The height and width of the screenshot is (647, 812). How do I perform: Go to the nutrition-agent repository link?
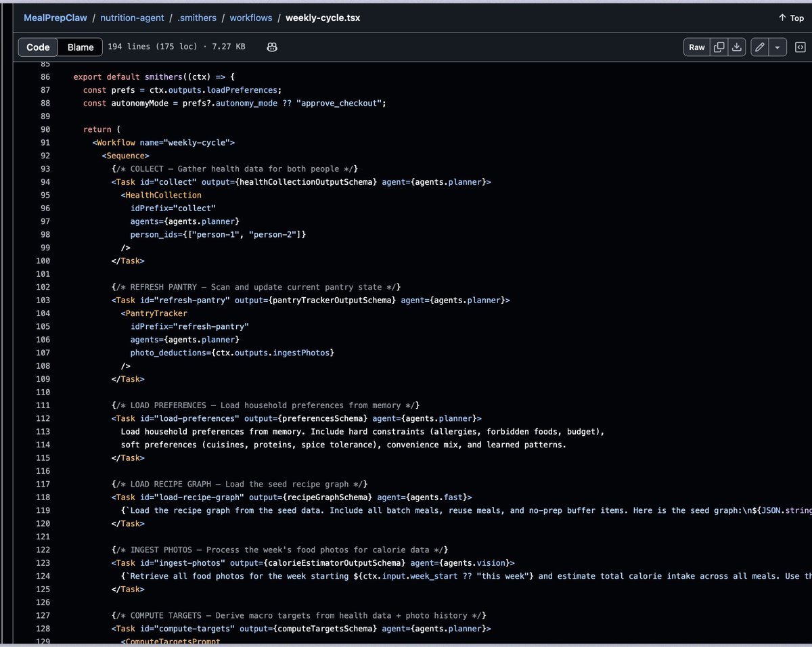(x=132, y=18)
